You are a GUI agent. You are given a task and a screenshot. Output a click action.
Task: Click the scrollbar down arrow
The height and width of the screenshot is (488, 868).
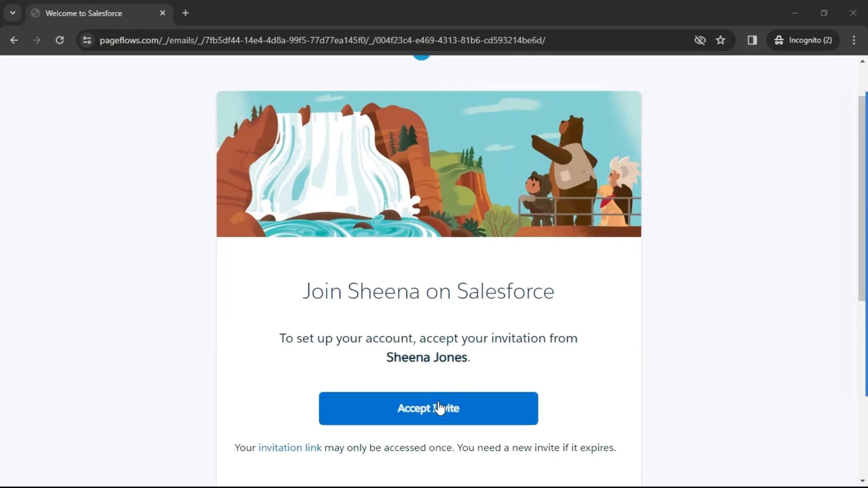[862, 481]
